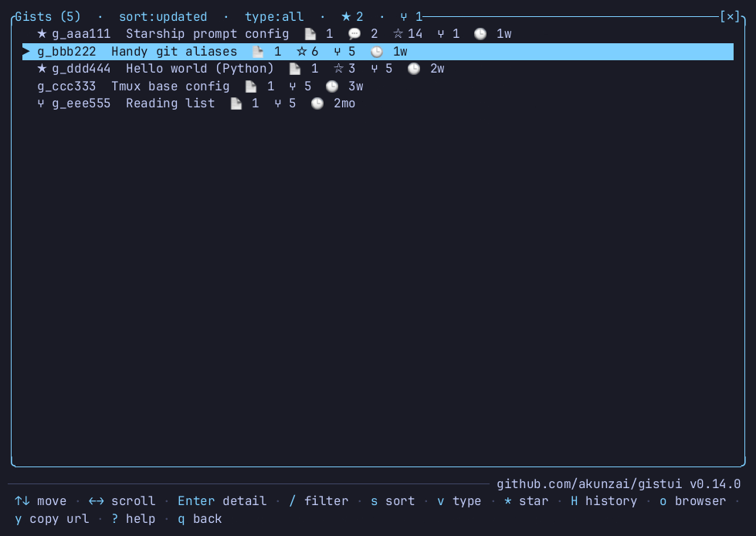Viewport: 756px width, 536px height.
Task: Select the Handy git aliases description
Action: (174, 52)
